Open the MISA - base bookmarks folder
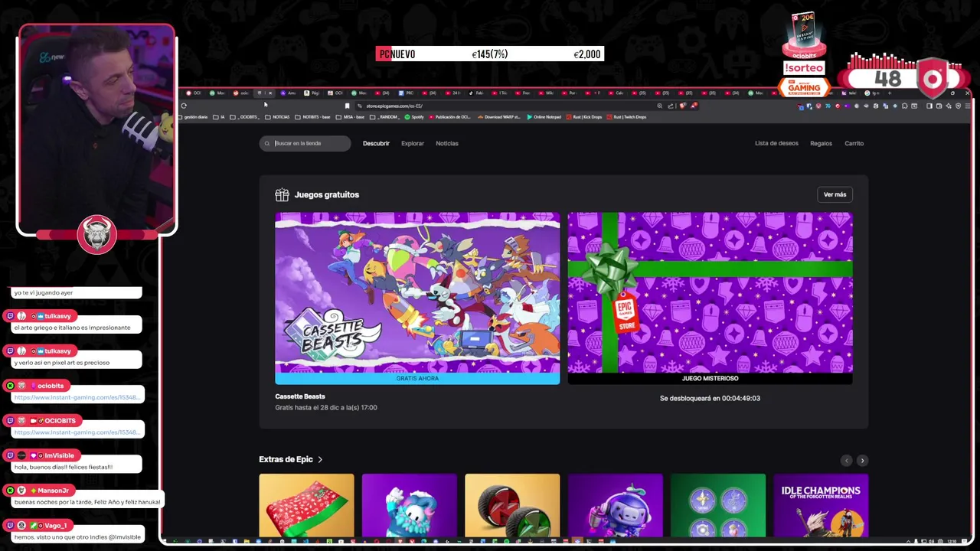Image resolution: width=980 pixels, height=551 pixels. tap(350, 117)
